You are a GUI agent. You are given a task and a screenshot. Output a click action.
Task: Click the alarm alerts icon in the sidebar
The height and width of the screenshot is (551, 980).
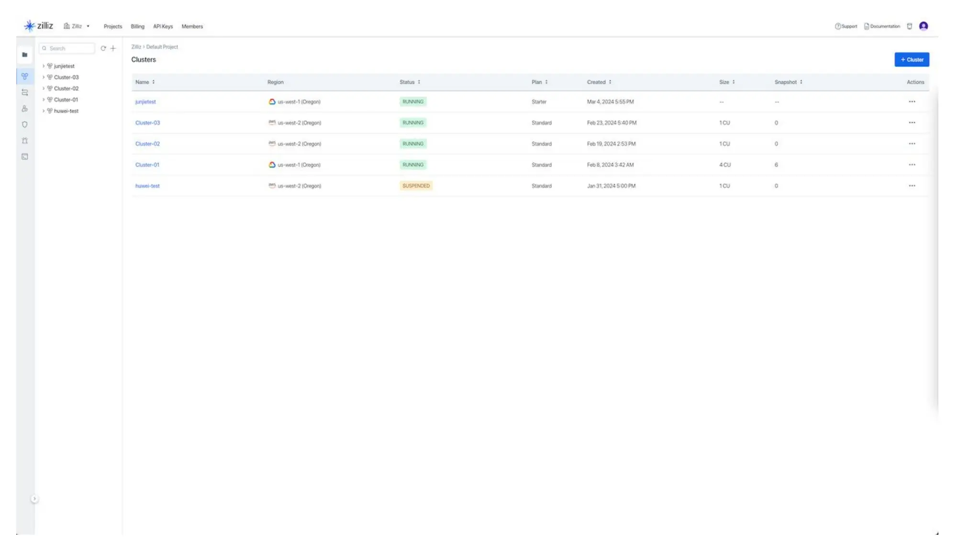pos(24,141)
